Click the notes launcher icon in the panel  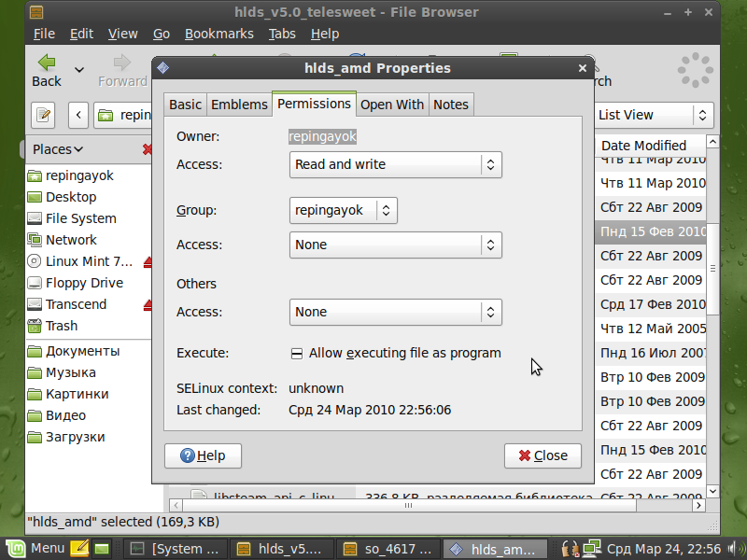pos(79,549)
